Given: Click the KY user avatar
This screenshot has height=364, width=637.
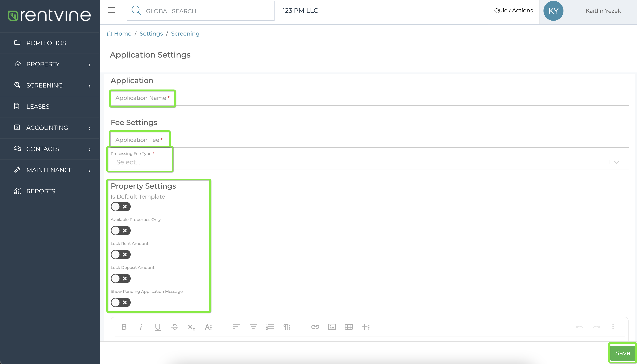Looking at the screenshot, I should click(553, 11).
